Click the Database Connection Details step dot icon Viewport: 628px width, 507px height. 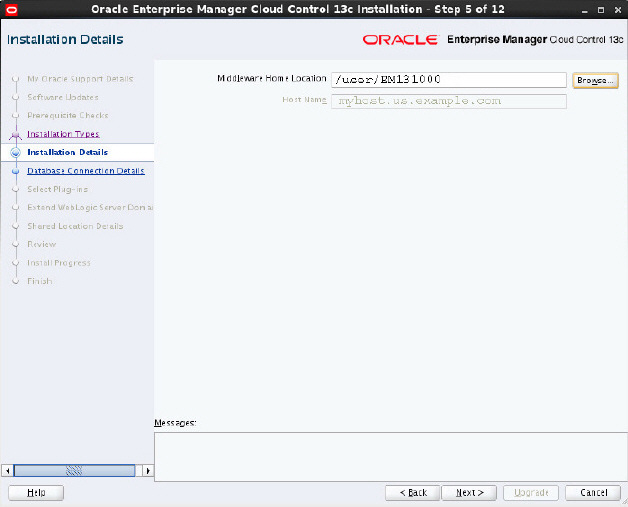click(16, 171)
